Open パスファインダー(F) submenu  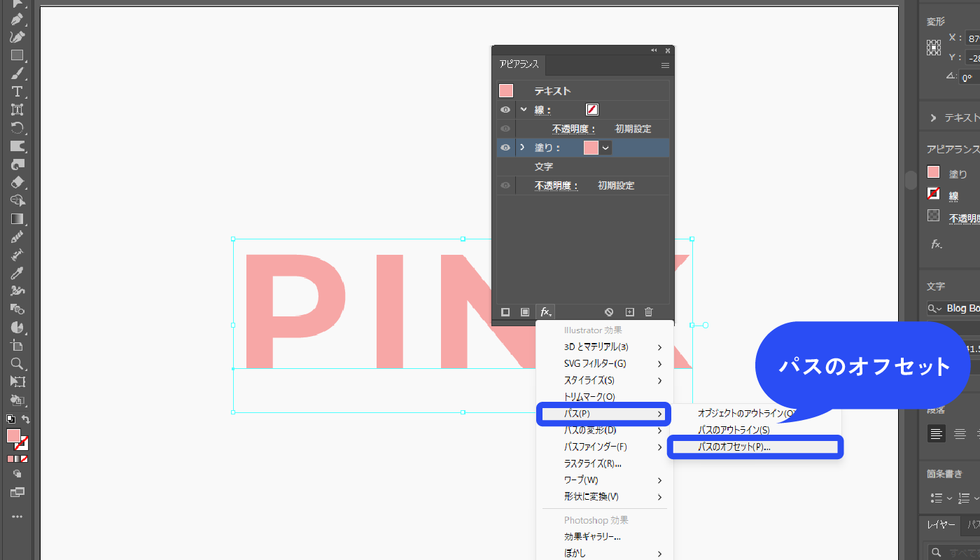605,447
